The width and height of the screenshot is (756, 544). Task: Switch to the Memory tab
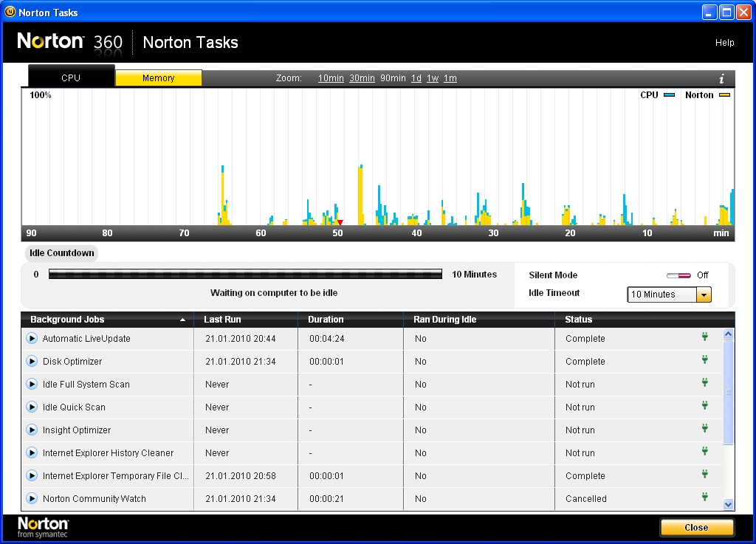coord(158,78)
